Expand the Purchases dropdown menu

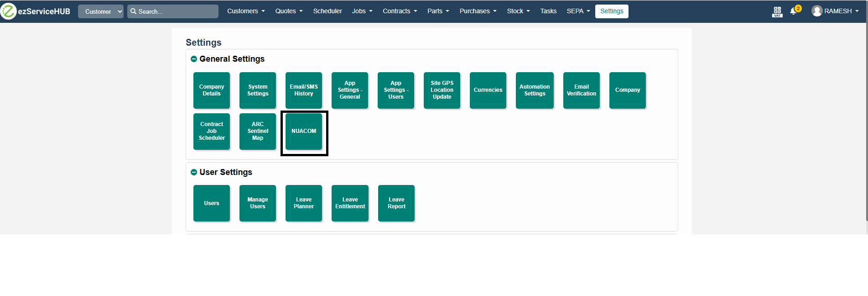(x=478, y=11)
